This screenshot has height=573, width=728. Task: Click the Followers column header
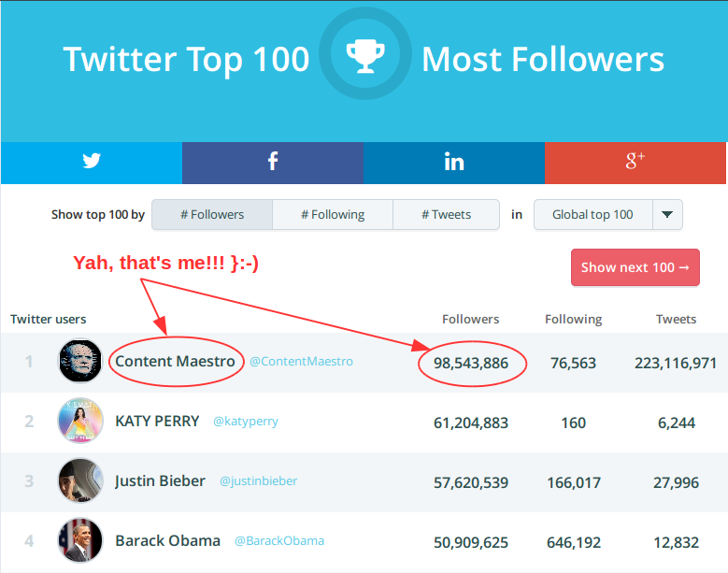click(x=471, y=320)
